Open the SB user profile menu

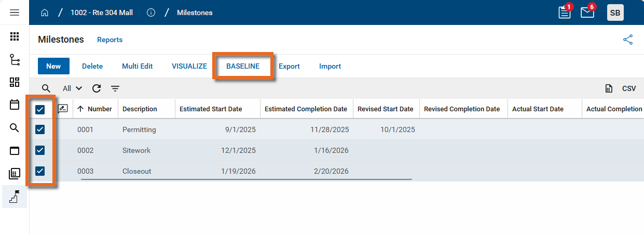(615, 12)
